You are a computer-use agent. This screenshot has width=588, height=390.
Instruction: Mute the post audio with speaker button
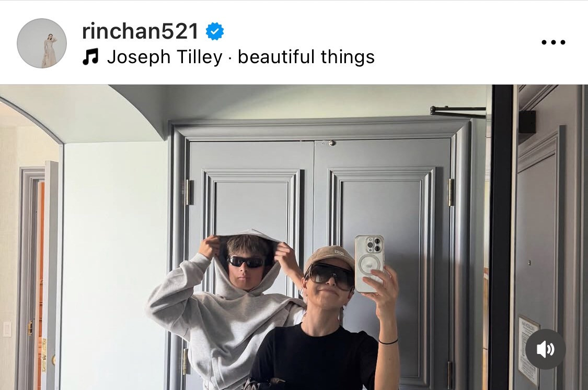(x=545, y=349)
